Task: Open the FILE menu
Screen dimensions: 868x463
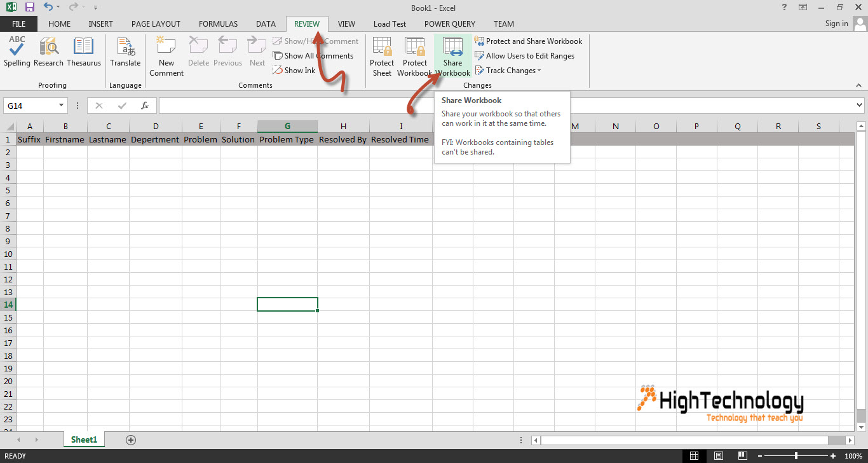Action: 18,24
